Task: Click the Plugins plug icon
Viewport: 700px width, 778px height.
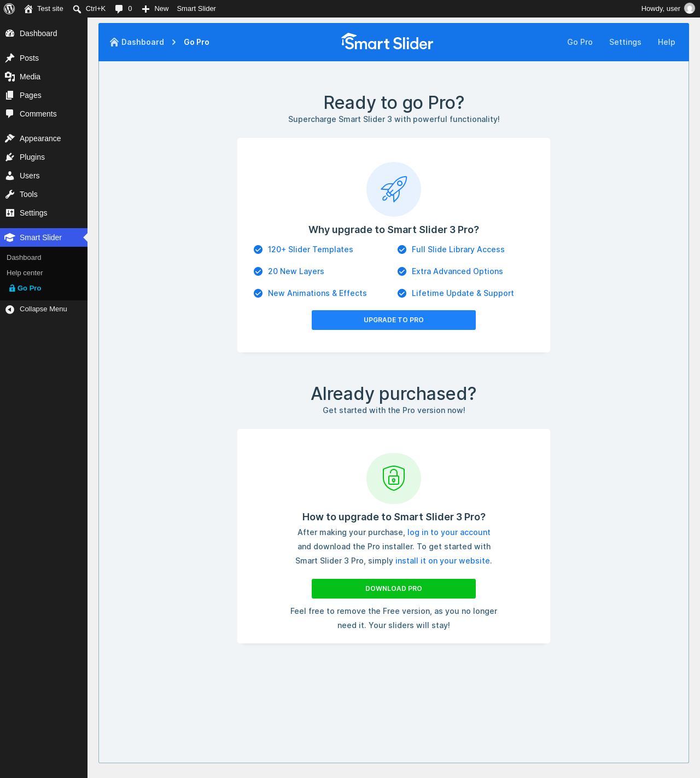Action: pos(10,157)
